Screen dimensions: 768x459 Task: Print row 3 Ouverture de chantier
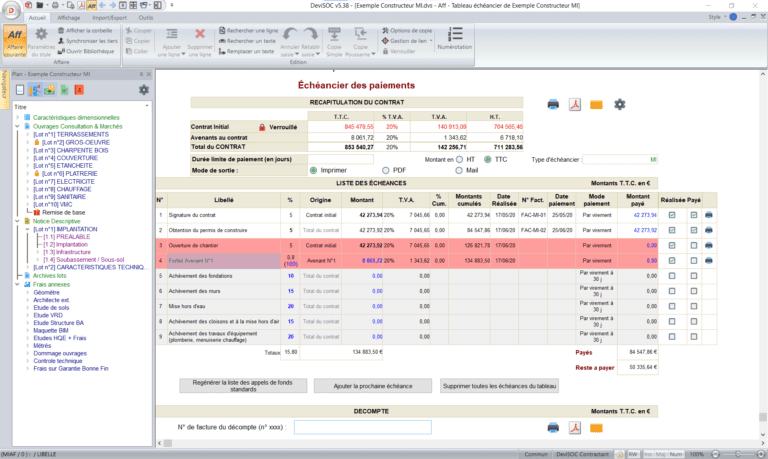tap(708, 245)
